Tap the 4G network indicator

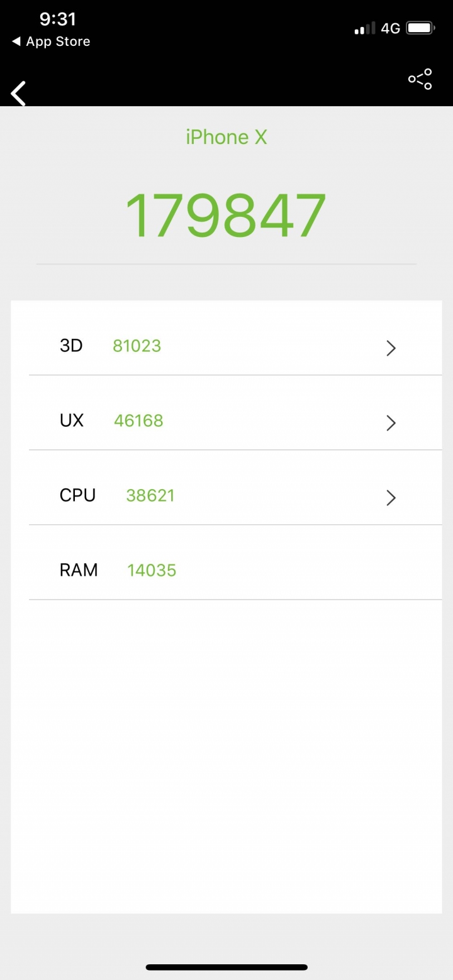coord(391,28)
